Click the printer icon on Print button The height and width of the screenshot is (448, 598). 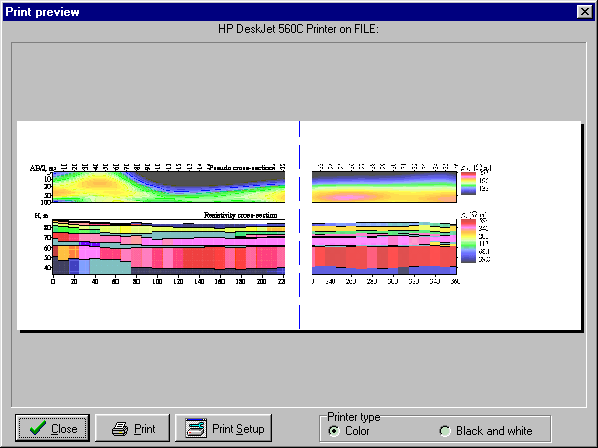tap(120, 429)
